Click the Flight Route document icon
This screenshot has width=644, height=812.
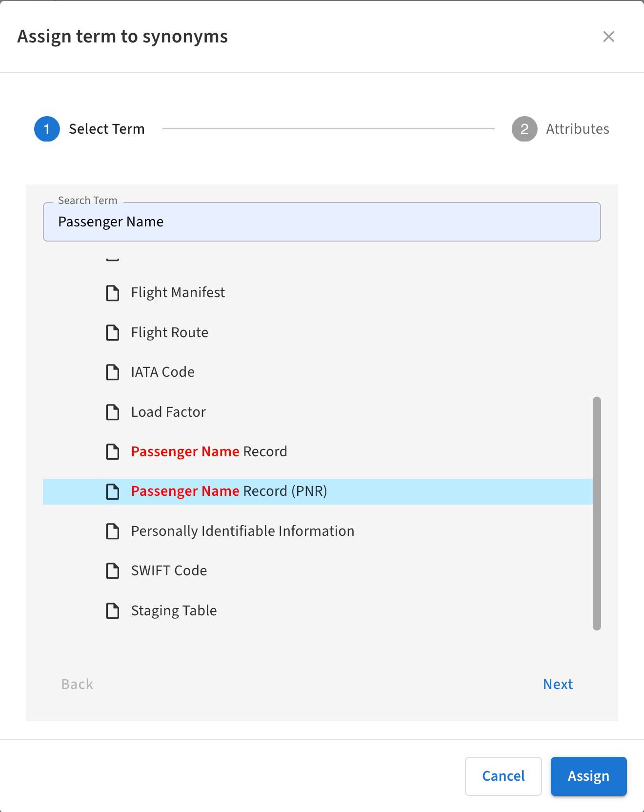coord(113,333)
